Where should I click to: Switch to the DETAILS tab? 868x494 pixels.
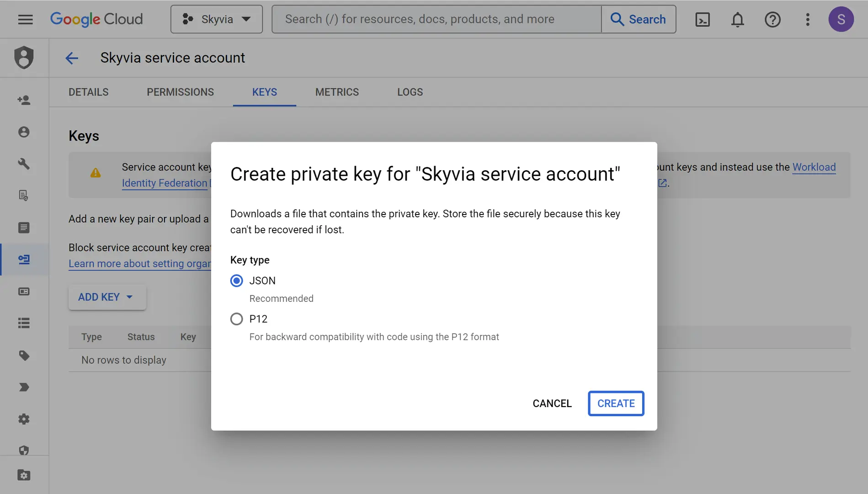[89, 92]
